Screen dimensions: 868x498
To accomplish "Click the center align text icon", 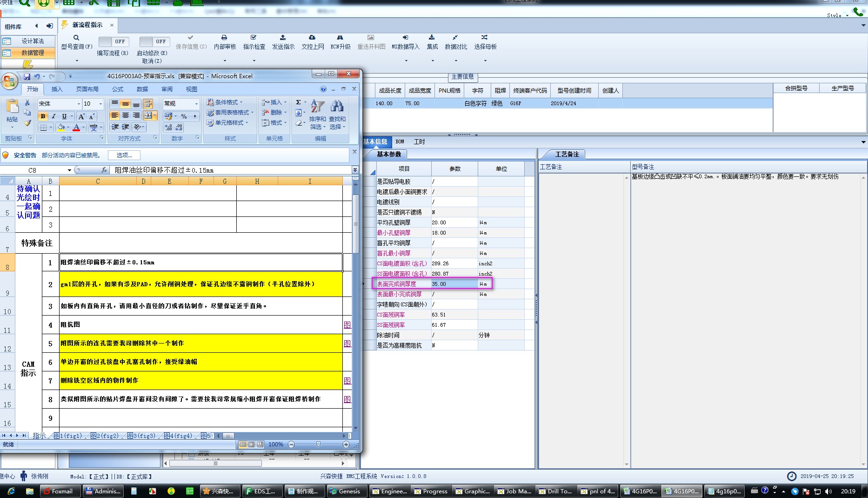I will (126, 115).
